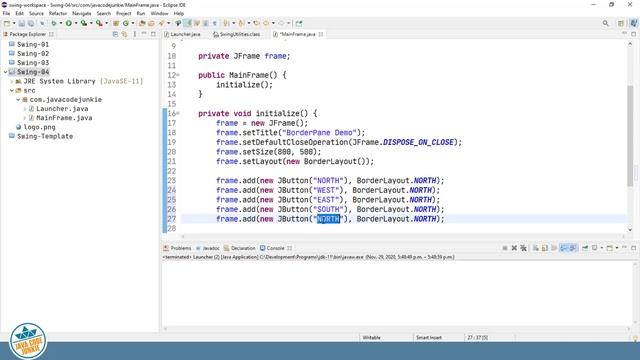This screenshot has height=360, width=640.
Task: Open the Refactor menu
Action: pos(58,13)
